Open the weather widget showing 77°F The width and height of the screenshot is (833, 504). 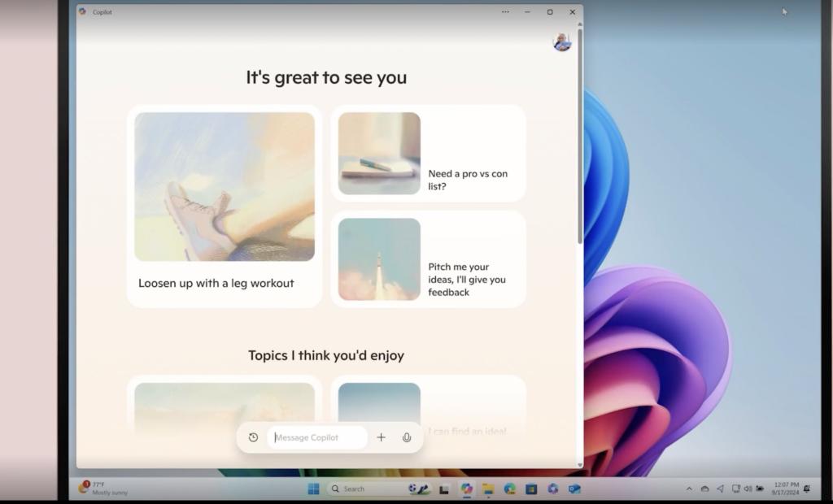click(x=103, y=488)
